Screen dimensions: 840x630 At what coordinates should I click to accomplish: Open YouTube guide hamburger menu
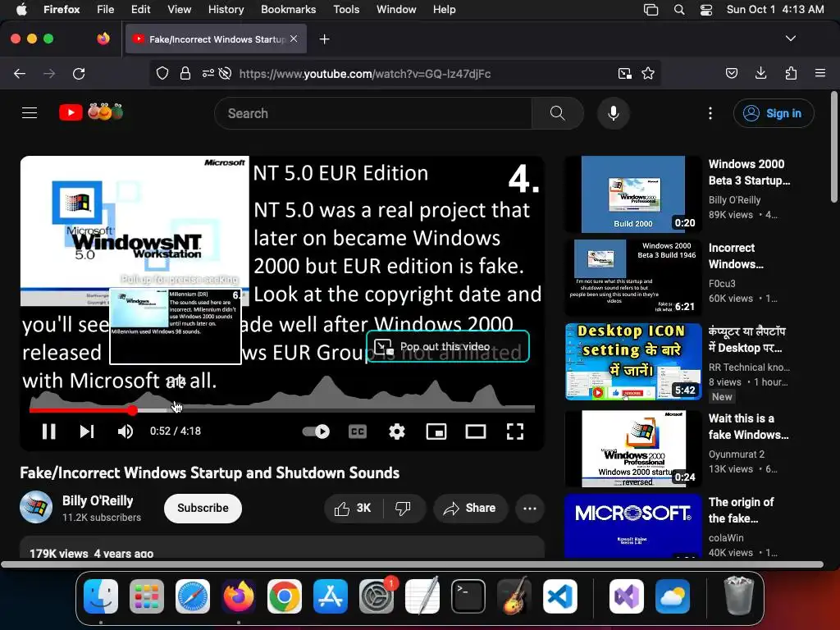pos(30,113)
